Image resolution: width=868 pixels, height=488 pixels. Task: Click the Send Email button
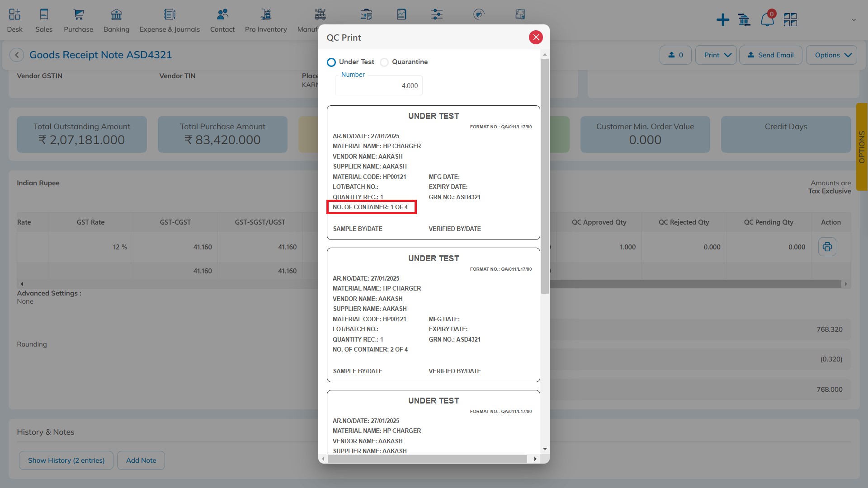coord(770,55)
